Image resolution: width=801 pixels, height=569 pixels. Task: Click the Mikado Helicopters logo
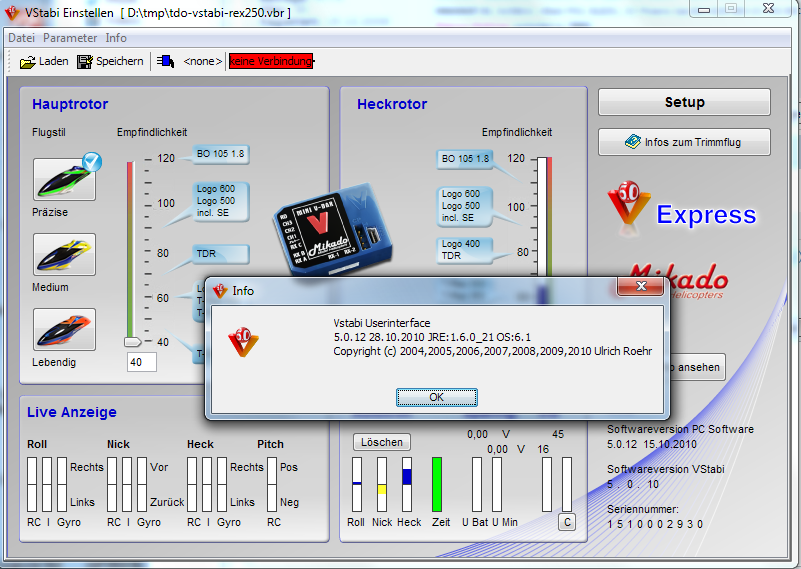[x=699, y=282]
